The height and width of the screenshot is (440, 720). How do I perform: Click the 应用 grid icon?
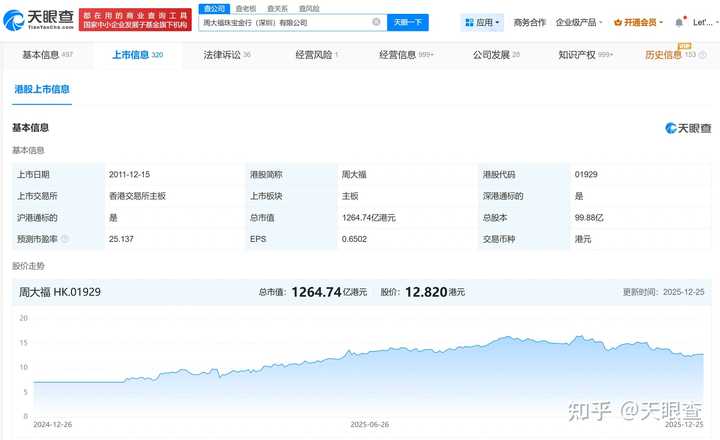click(x=469, y=23)
